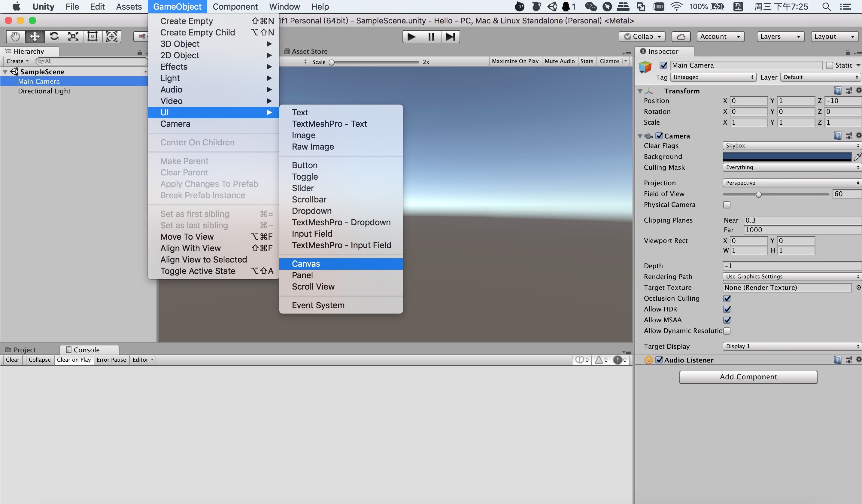Open Target Texture object picker

[858, 287]
